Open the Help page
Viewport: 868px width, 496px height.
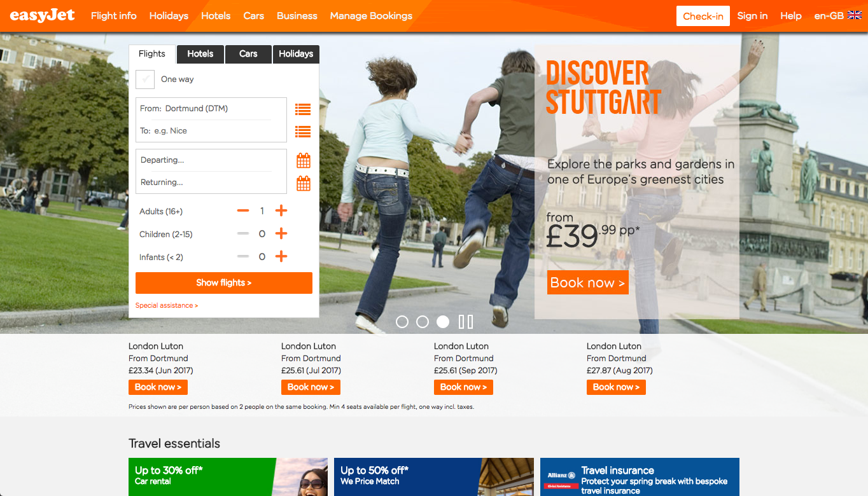(791, 16)
